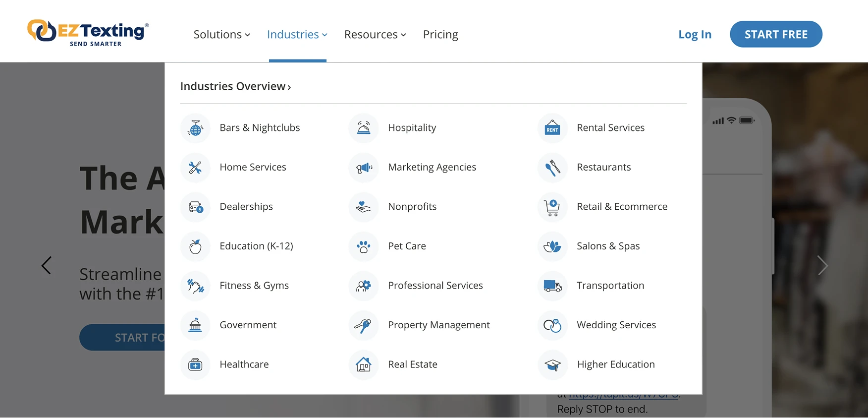The image size is (868, 418).
Task: Expand the Resources dropdown menu
Action: [x=375, y=34]
